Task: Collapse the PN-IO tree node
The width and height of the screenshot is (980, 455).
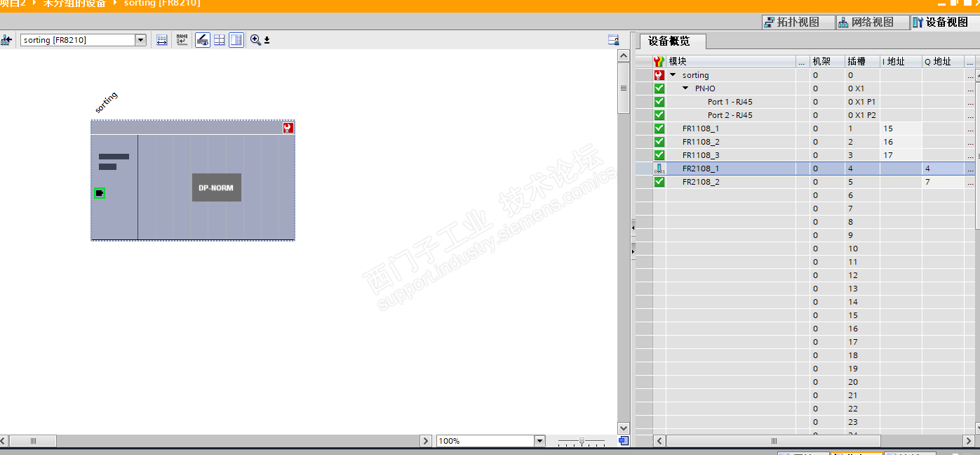Action: coord(685,88)
